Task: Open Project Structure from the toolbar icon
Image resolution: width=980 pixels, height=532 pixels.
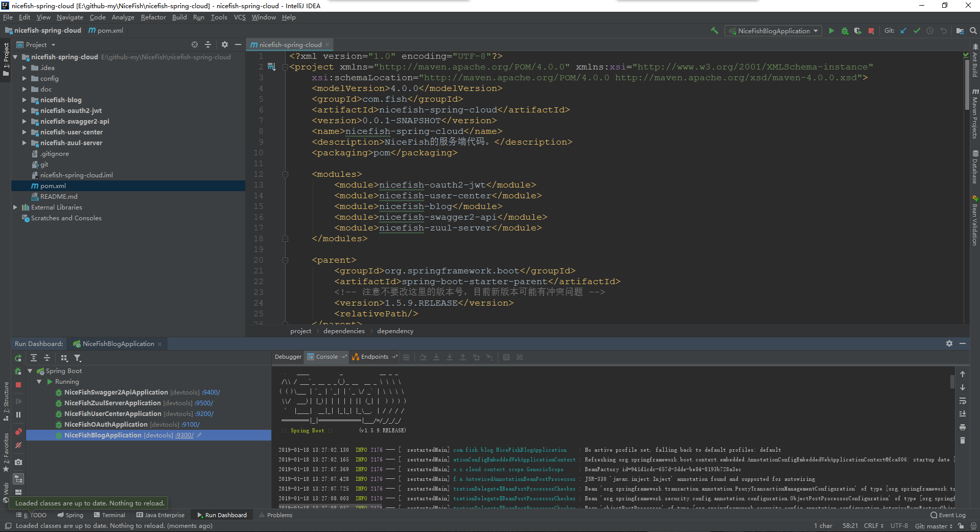Action: (x=960, y=31)
